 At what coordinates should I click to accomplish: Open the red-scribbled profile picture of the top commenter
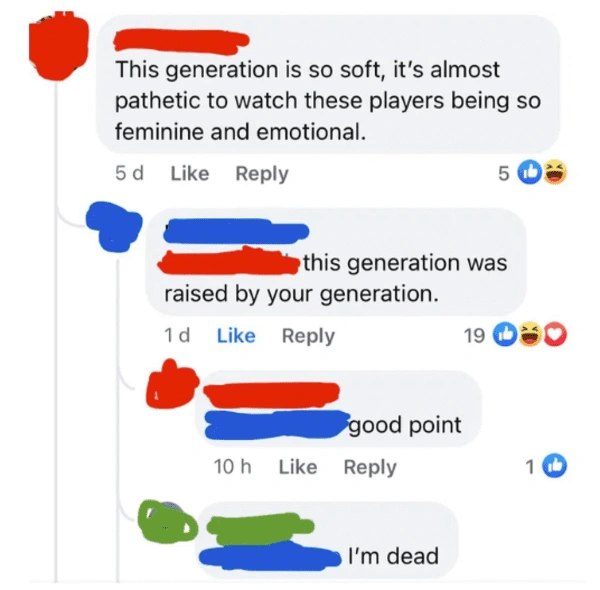coord(59,46)
